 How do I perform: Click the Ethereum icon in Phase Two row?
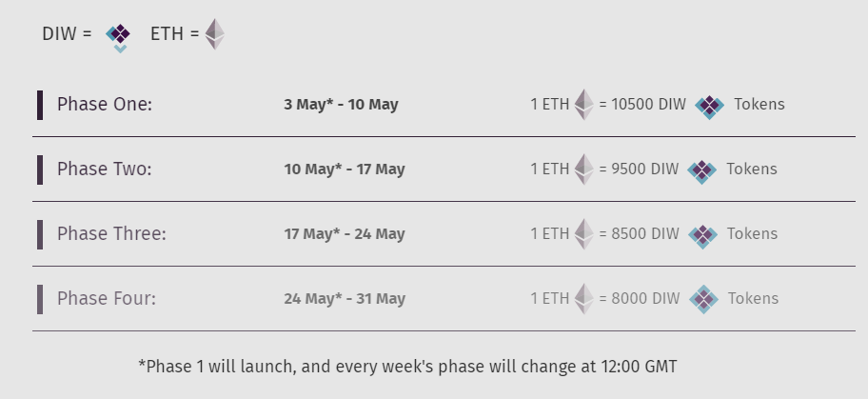click(584, 169)
